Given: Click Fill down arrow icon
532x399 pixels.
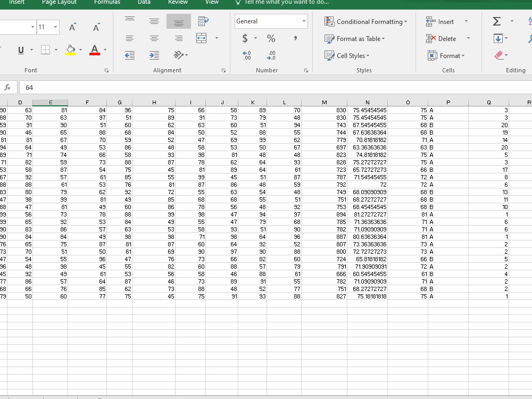Looking at the screenshot, I should pyautogui.click(x=498, y=38).
